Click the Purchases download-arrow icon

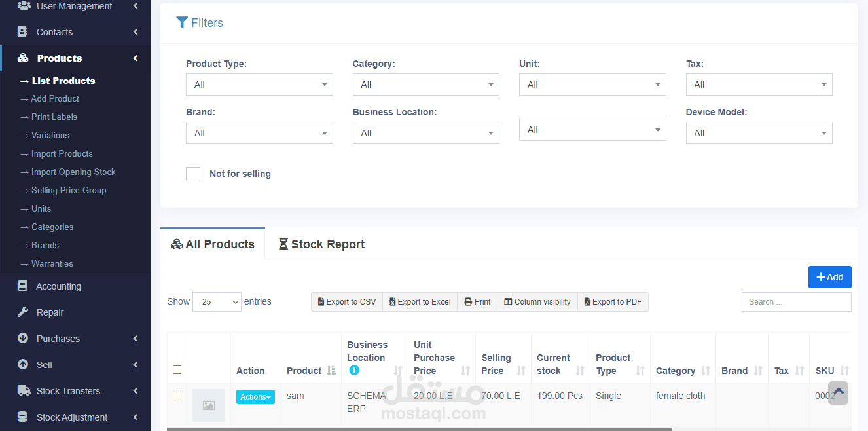23,339
